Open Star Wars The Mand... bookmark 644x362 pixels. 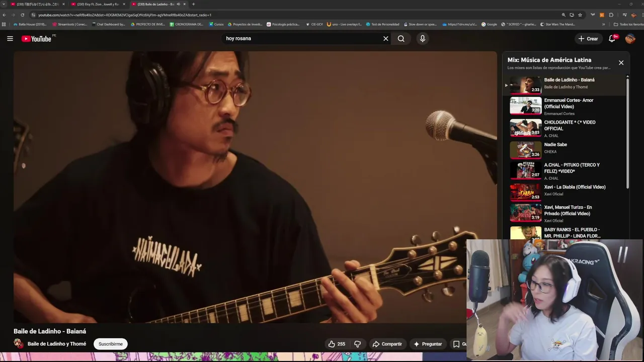coord(557,24)
